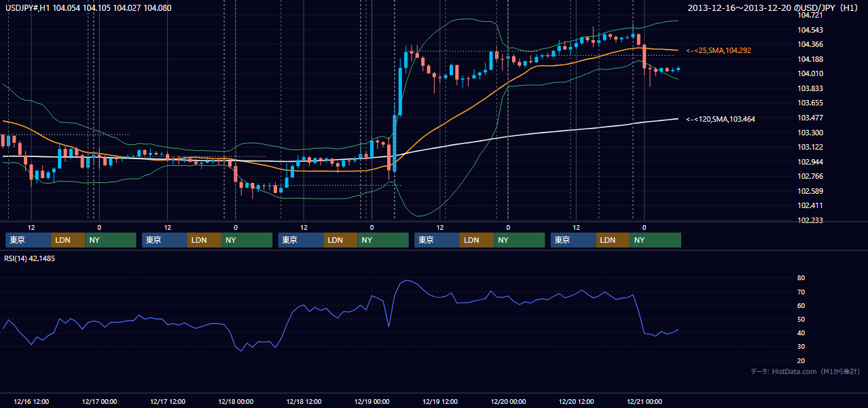Click the 12/19 12:00 time label
Screen dimensions: 868x408
[x=440, y=402]
